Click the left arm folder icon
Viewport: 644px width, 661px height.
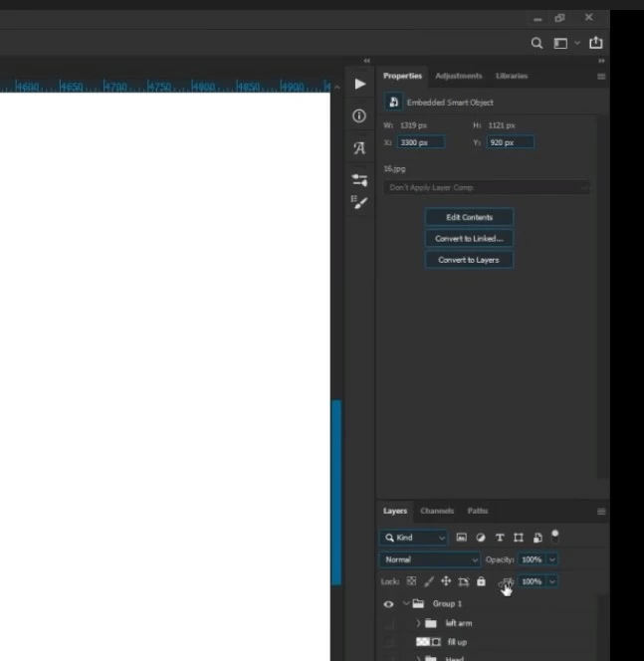(431, 623)
